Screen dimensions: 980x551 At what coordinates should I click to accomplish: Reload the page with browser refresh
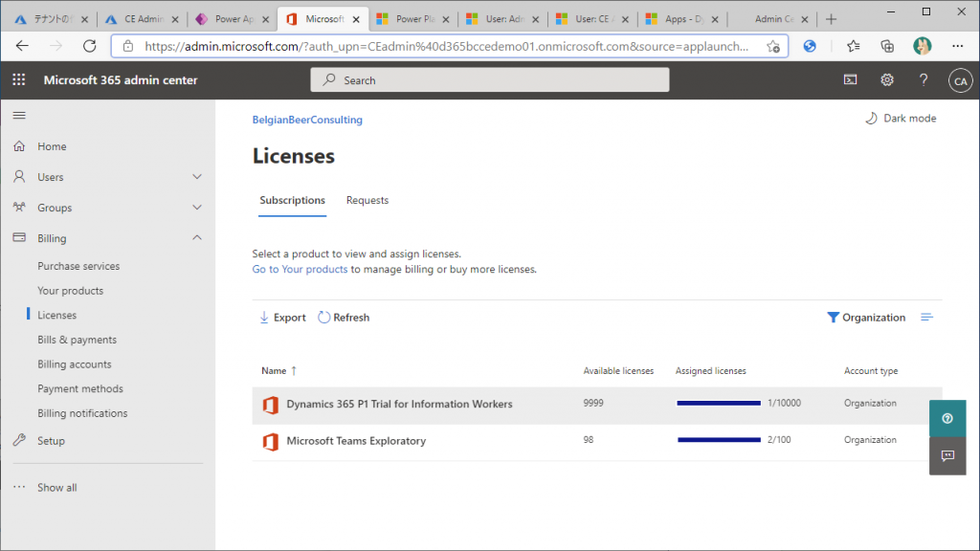tap(89, 46)
